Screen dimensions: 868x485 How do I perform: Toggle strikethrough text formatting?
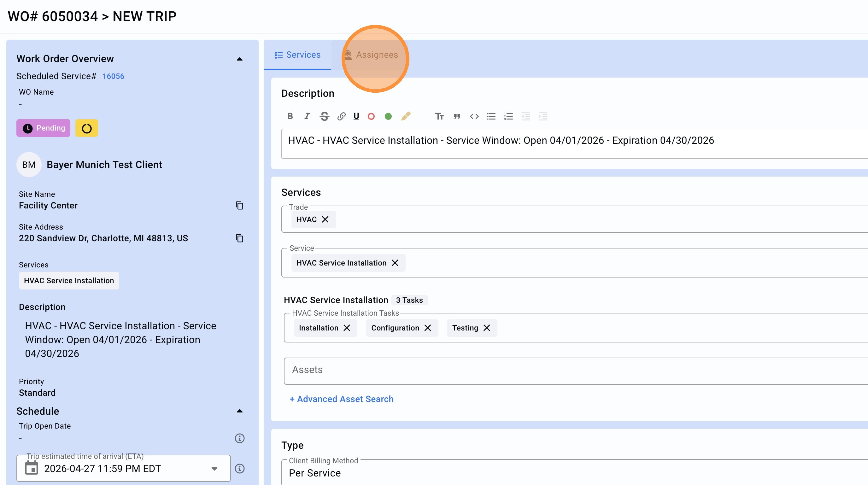[x=324, y=116]
